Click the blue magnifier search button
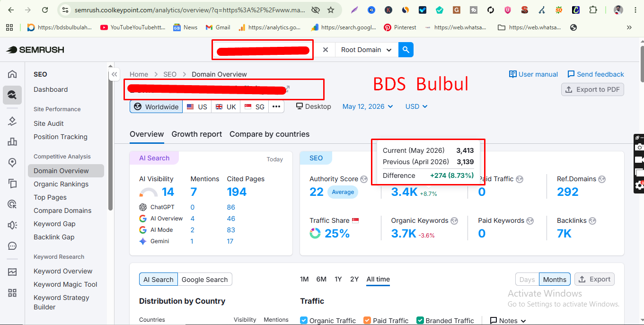This screenshot has height=325, width=644. click(x=406, y=50)
